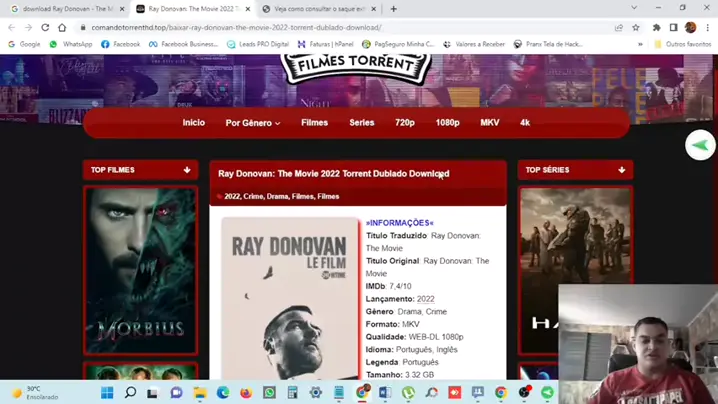The image size is (718, 404).
Task: Open the Filmes navigation item
Action: (315, 123)
